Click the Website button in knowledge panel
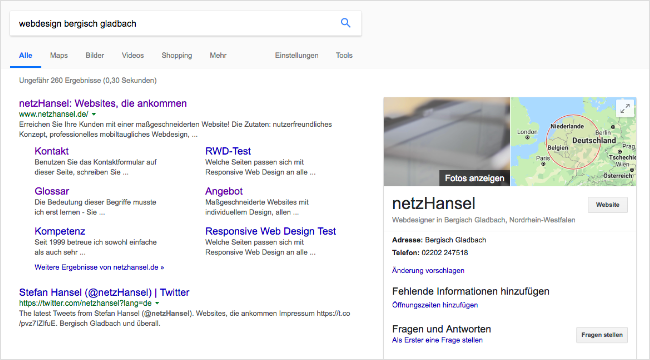Screen dimensions: 650x360 coord(608,205)
